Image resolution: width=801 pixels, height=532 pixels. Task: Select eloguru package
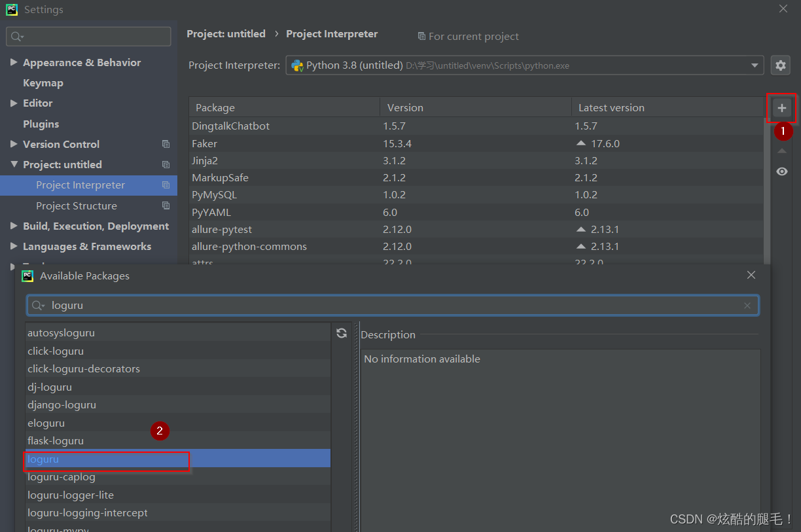click(178, 423)
